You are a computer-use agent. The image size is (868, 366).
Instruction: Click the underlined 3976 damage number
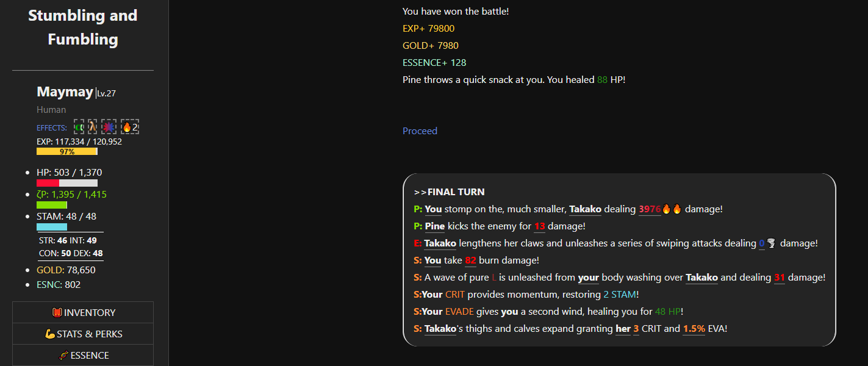(x=650, y=209)
